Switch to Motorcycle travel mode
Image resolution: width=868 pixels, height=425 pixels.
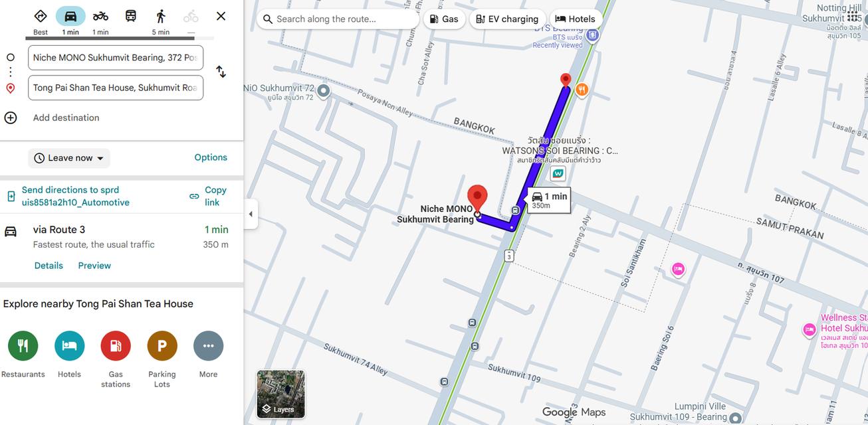coord(100,17)
